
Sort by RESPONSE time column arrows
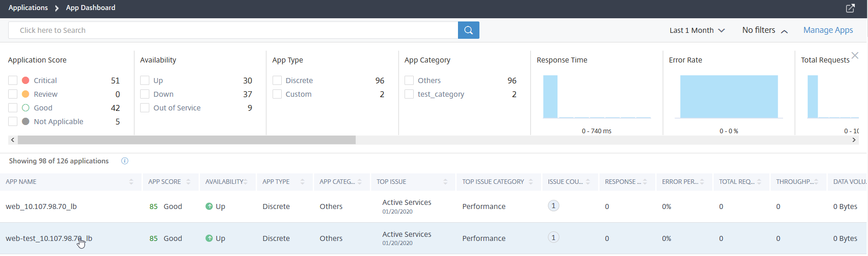pyautogui.click(x=645, y=182)
